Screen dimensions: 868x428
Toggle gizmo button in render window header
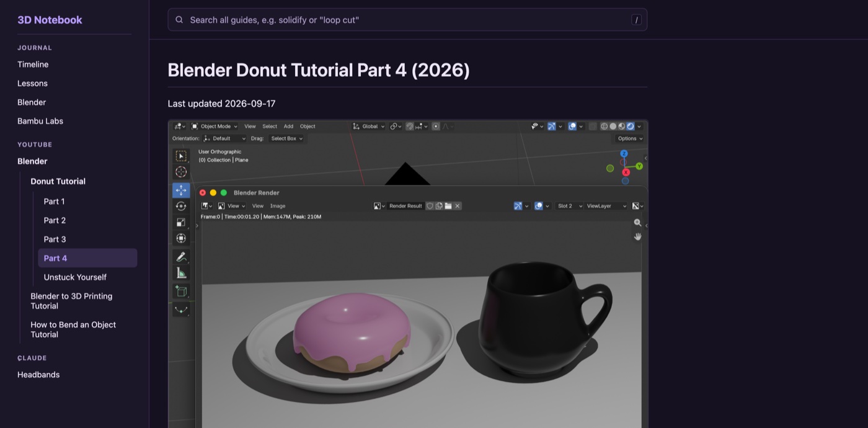tap(518, 206)
